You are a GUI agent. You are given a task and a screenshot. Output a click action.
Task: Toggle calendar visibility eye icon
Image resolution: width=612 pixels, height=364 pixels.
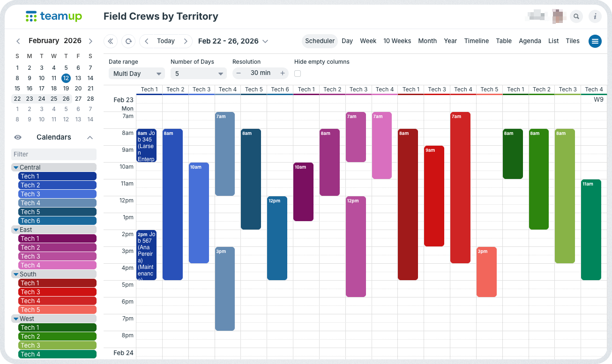click(18, 137)
